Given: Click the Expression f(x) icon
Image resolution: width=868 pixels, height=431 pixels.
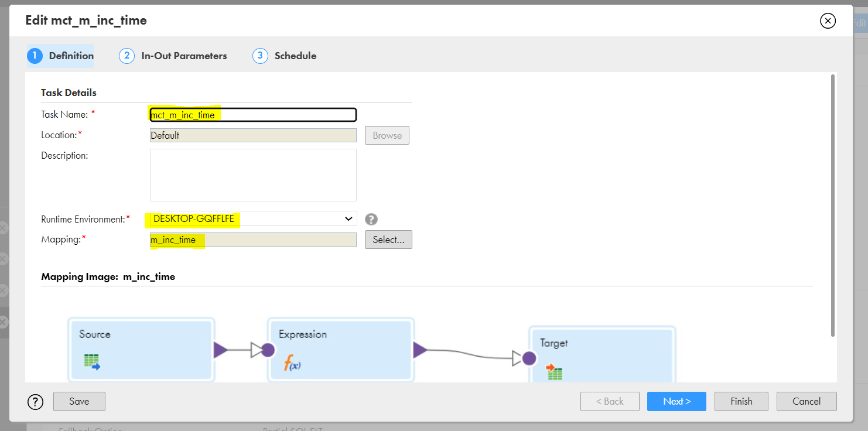Looking at the screenshot, I should pyautogui.click(x=292, y=364).
